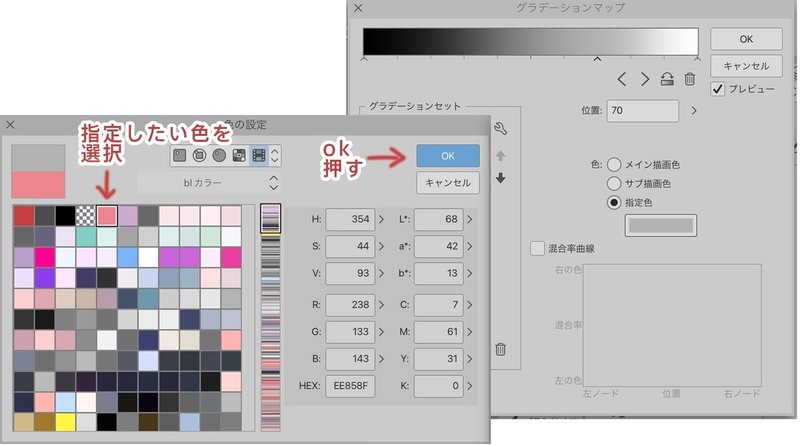Open the bl カラー color set dropdown
The width and height of the screenshot is (800, 445).
pos(209,183)
